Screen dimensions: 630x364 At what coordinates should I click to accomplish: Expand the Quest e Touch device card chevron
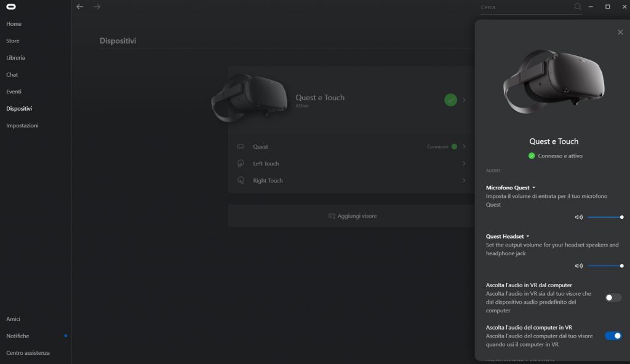[x=465, y=99]
